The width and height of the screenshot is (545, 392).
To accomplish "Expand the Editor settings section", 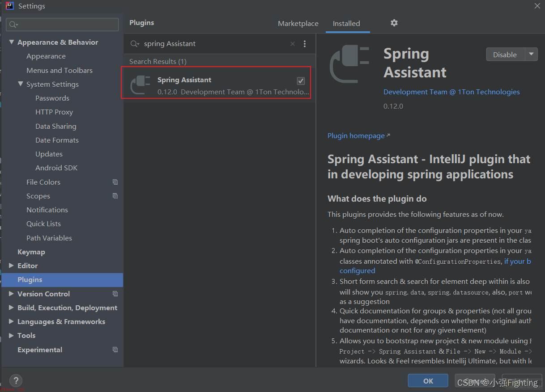I will pos(11,266).
